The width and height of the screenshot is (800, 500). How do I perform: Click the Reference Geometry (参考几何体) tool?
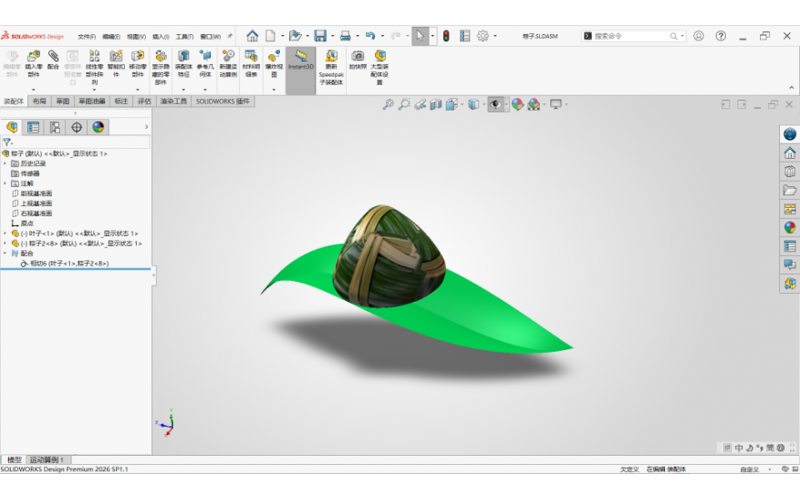(206, 63)
